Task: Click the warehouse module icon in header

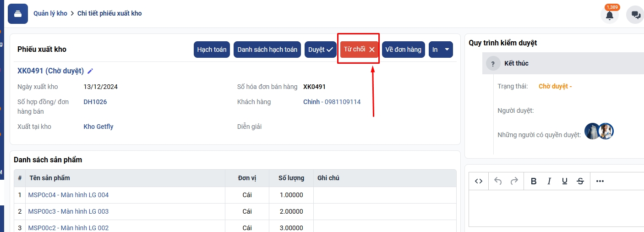Action: [17, 14]
